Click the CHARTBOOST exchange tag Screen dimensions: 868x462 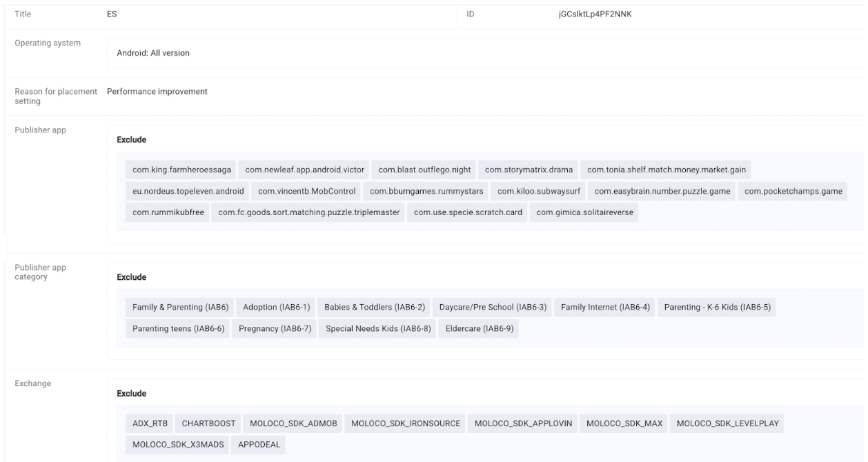pos(209,423)
